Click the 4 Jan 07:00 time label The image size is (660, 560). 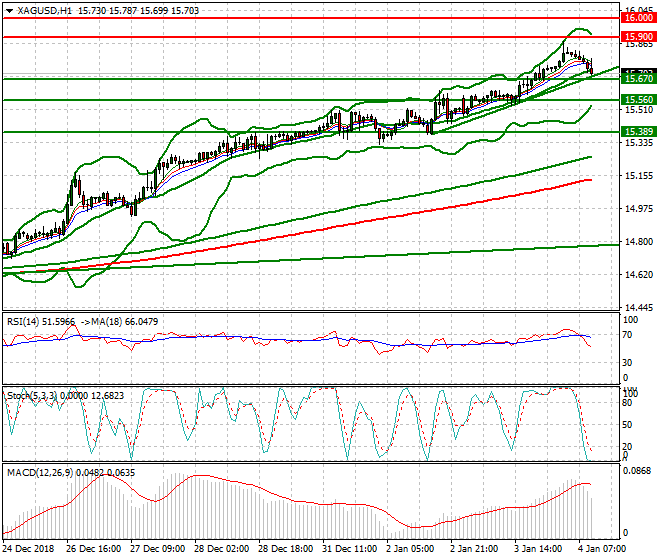pyautogui.click(x=602, y=549)
